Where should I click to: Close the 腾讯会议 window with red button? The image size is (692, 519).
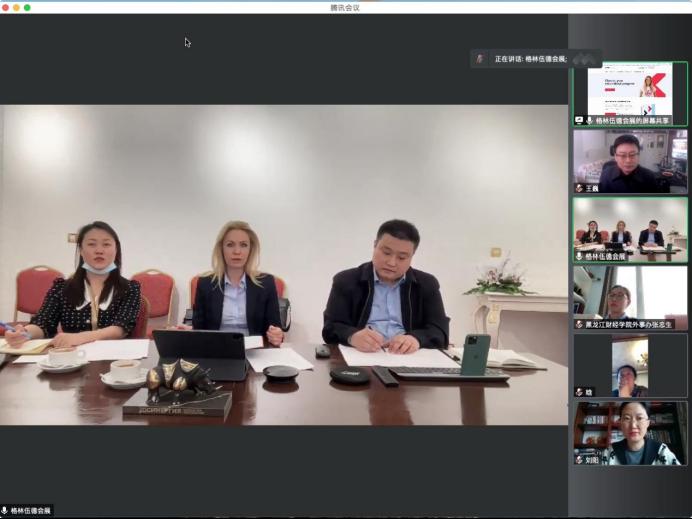(x=6, y=7)
